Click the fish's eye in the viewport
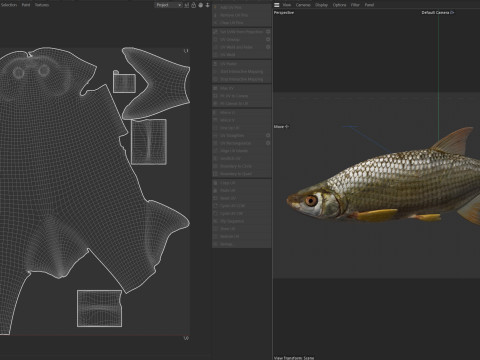The width and height of the screenshot is (480, 360). pyautogui.click(x=311, y=201)
